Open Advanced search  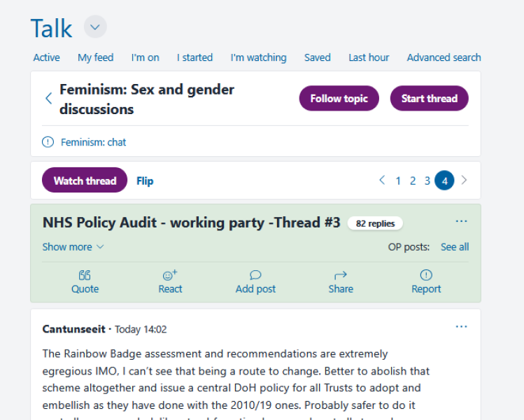444,57
